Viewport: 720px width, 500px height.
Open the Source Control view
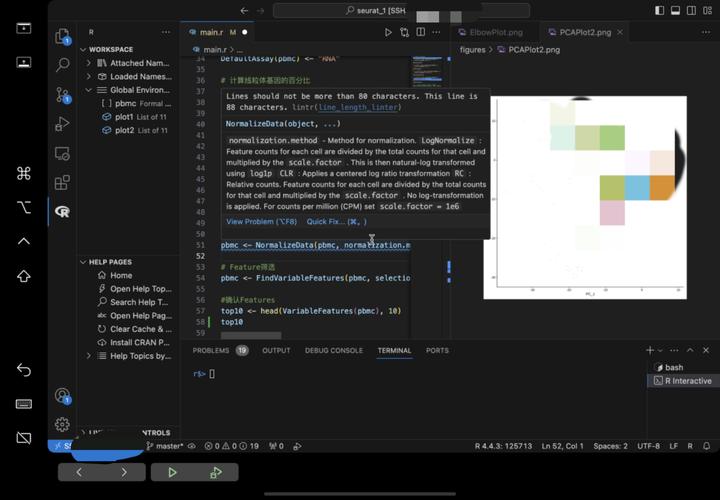(62, 95)
